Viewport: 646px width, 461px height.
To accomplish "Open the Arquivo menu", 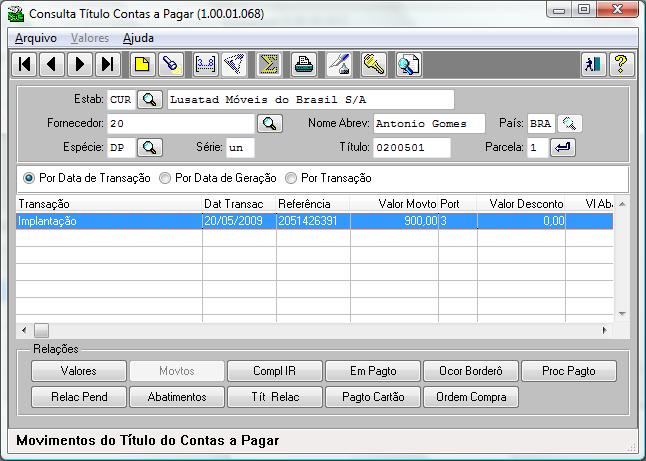I will (x=36, y=38).
